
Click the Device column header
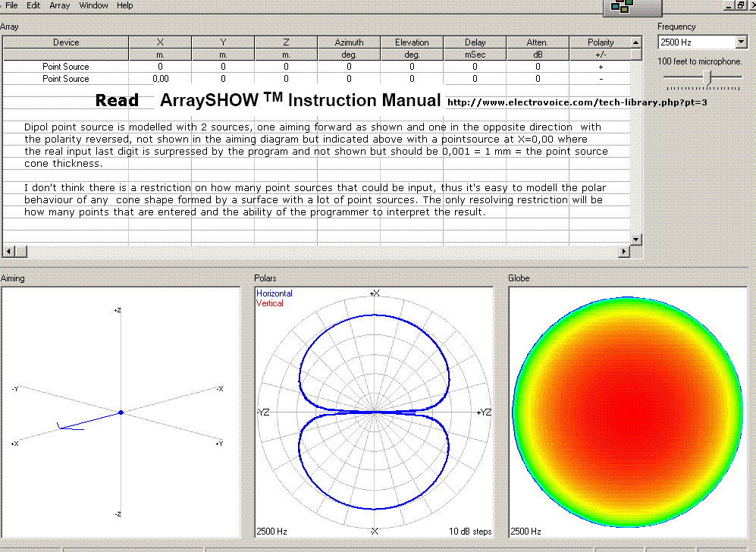66,42
